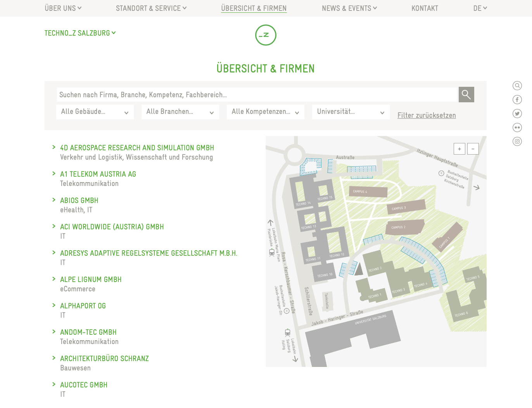Select Techno 11 building on map
532x408 pixels.
tap(312, 252)
